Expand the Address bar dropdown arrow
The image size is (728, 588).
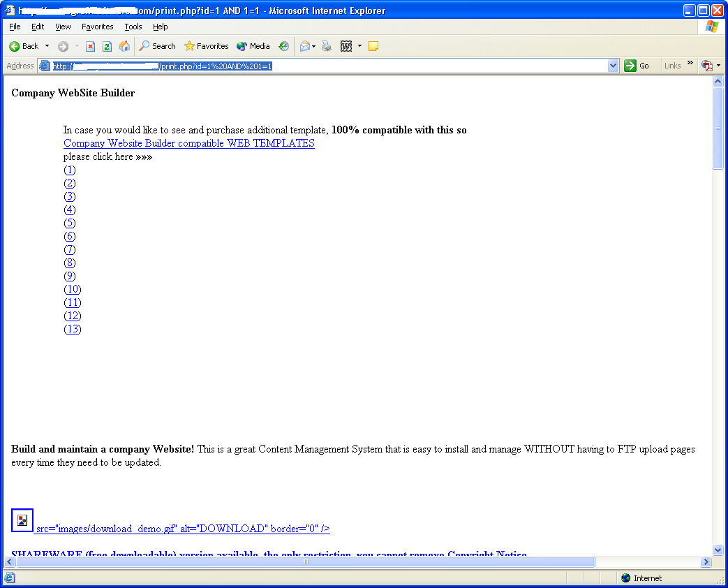click(613, 66)
